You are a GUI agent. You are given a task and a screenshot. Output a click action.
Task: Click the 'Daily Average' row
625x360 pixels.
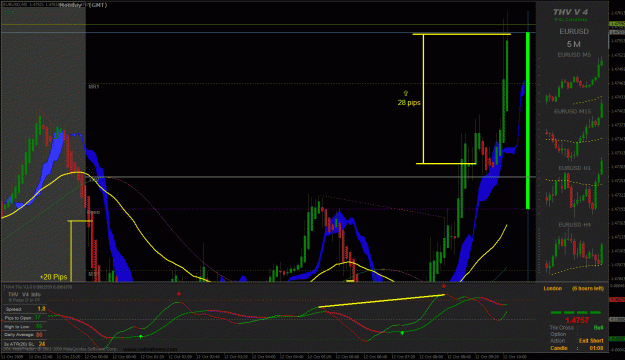point(25,335)
